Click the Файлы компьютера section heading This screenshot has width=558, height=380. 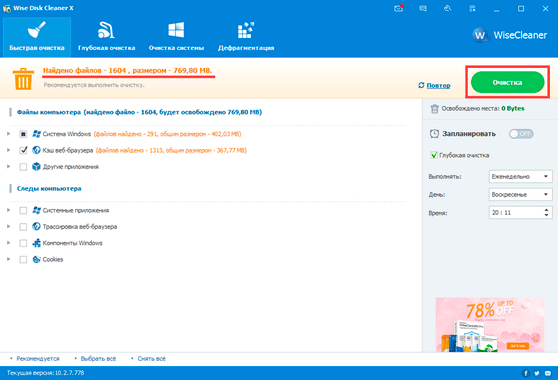pyautogui.click(x=139, y=112)
